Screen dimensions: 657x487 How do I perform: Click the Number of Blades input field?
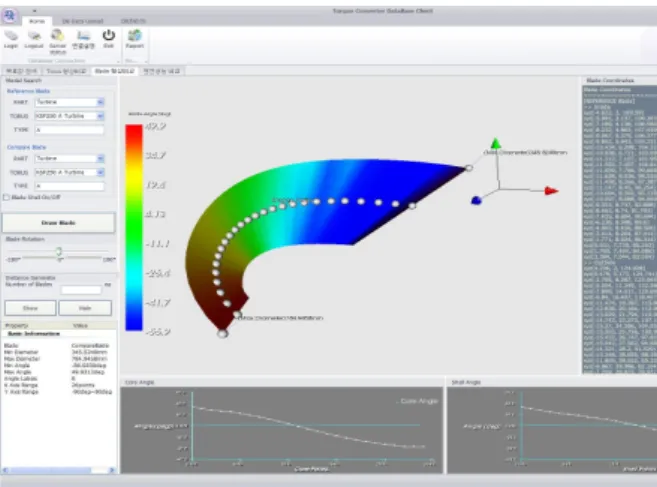coord(81,289)
